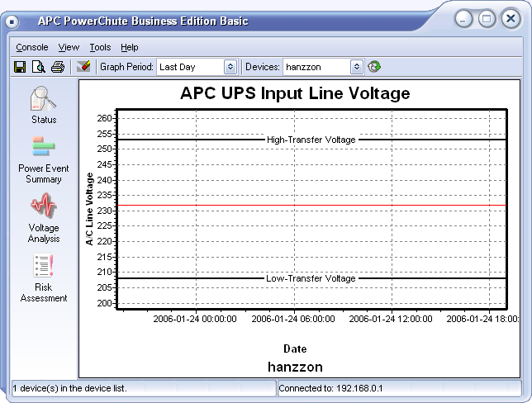Click the 200 value on voltage axis
Viewport: 532px width, 403px height.
pyautogui.click(x=104, y=303)
